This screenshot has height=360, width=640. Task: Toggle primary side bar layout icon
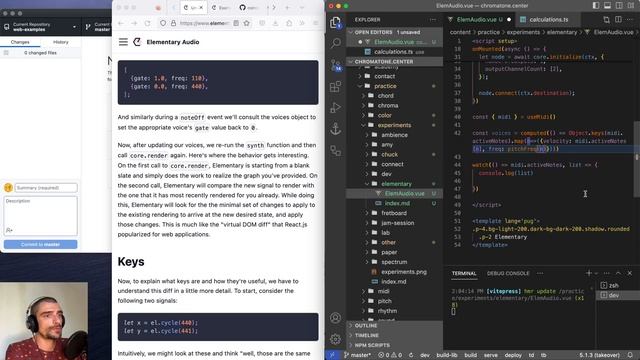596,6
